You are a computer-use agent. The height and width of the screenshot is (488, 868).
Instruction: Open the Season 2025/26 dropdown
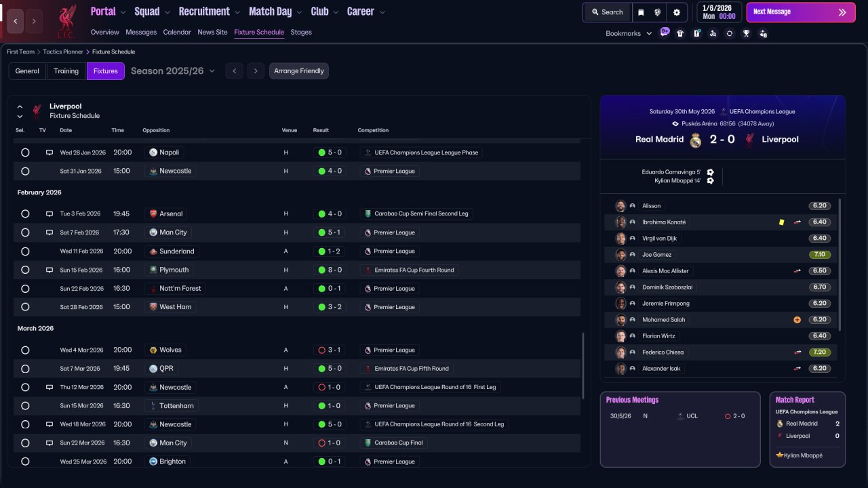pos(173,71)
